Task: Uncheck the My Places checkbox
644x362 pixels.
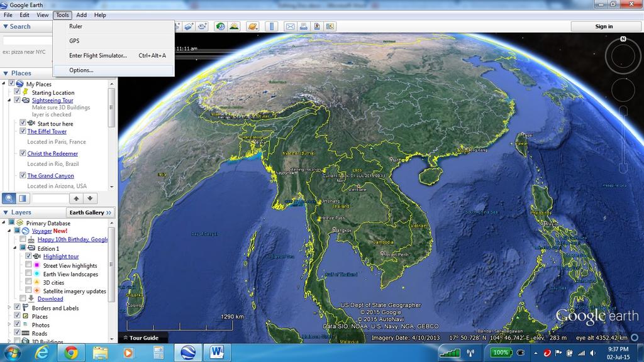Action: point(11,84)
